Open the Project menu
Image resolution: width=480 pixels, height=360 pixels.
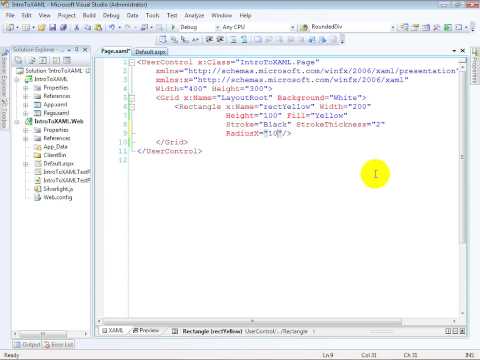point(67,15)
